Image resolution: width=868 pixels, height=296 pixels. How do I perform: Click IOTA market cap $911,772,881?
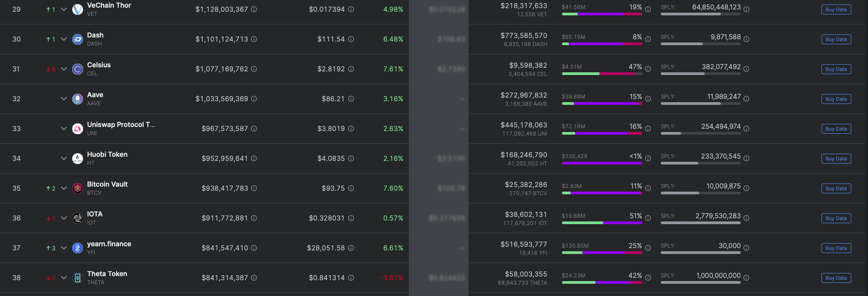(225, 218)
